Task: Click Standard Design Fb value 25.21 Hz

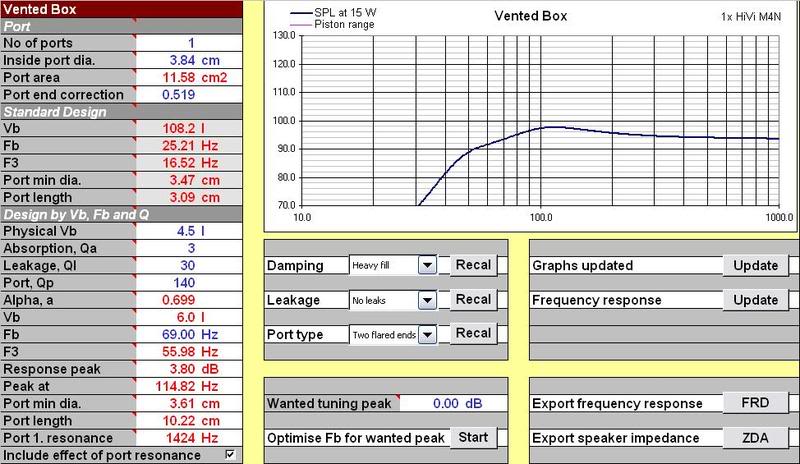Action: (189, 145)
